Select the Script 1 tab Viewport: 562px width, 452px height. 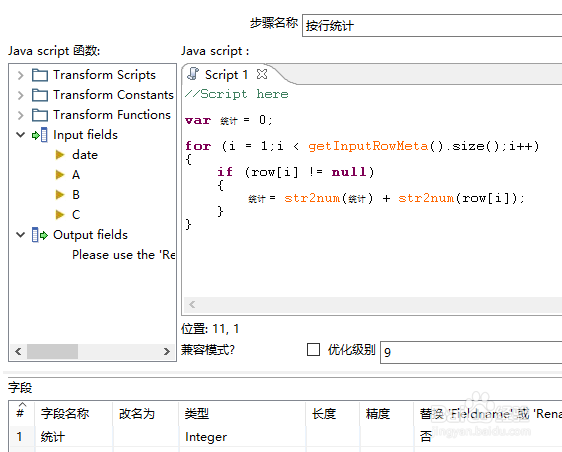pyautogui.click(x=227, y=75)
